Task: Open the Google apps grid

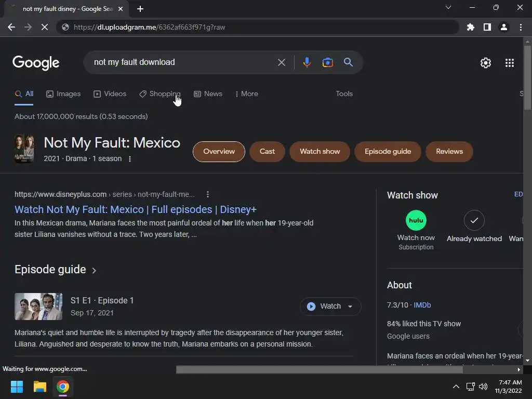Action: pyautogui.click(x=509, y=63)
